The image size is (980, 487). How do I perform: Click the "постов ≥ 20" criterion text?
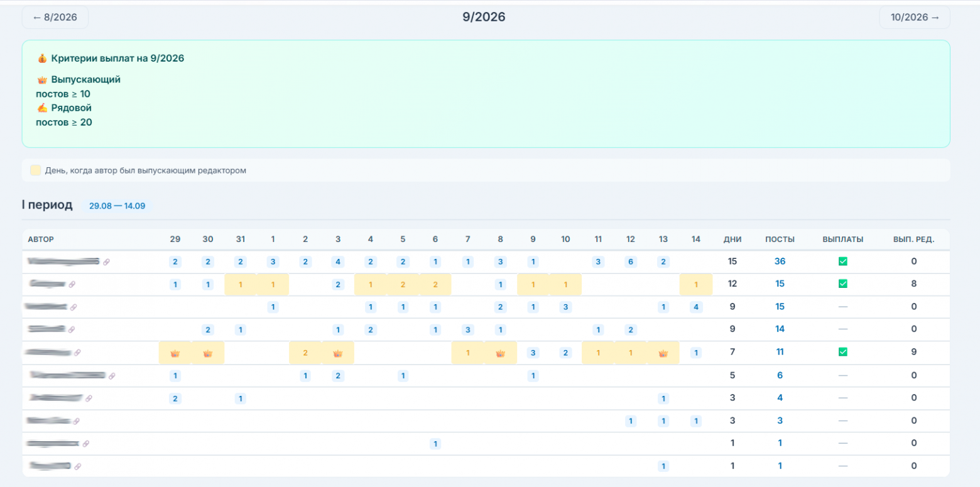point(64,123)
